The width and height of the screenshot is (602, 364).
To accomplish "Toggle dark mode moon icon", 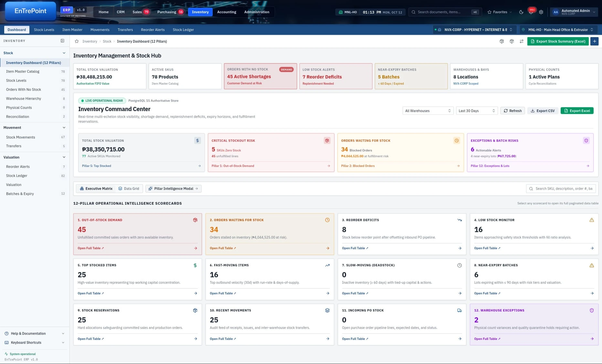I will click(x=521, y=12).
